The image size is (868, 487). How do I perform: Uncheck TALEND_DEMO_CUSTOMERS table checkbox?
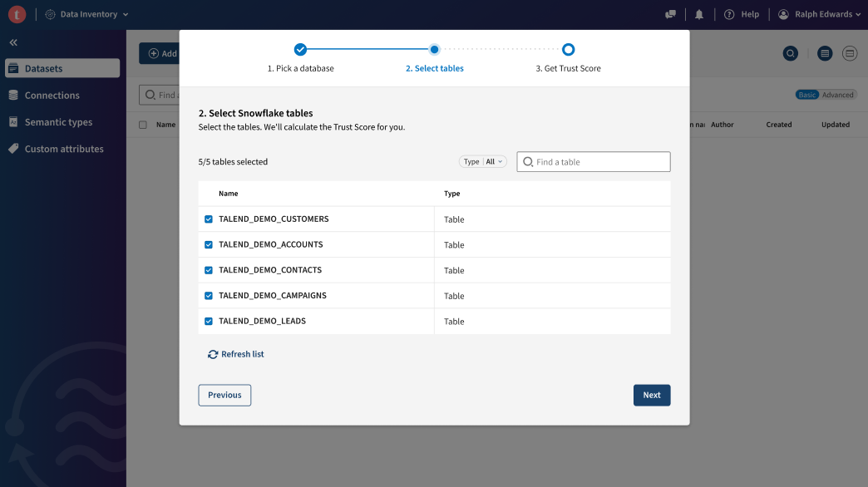click(209, 219)
